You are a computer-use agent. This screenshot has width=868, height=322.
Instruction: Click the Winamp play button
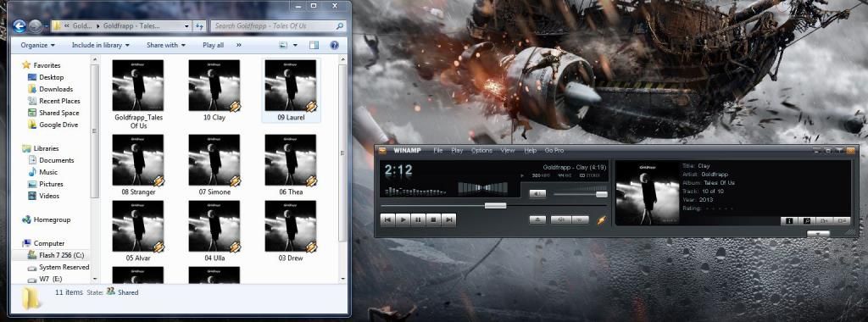tap(403, 219)
